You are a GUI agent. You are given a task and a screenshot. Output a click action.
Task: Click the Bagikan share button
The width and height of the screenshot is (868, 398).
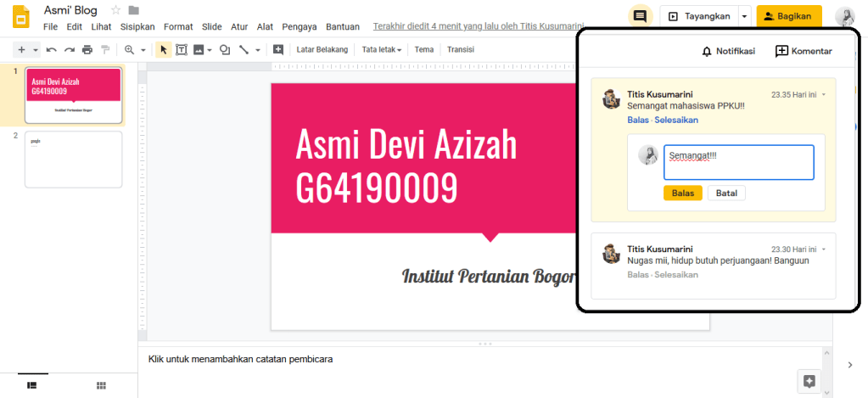click(x=788, y=16)
